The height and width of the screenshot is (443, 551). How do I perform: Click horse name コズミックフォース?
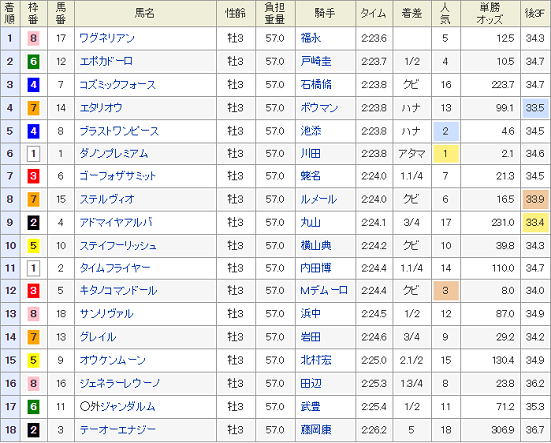pyautogui.click(x=117, y=84)
